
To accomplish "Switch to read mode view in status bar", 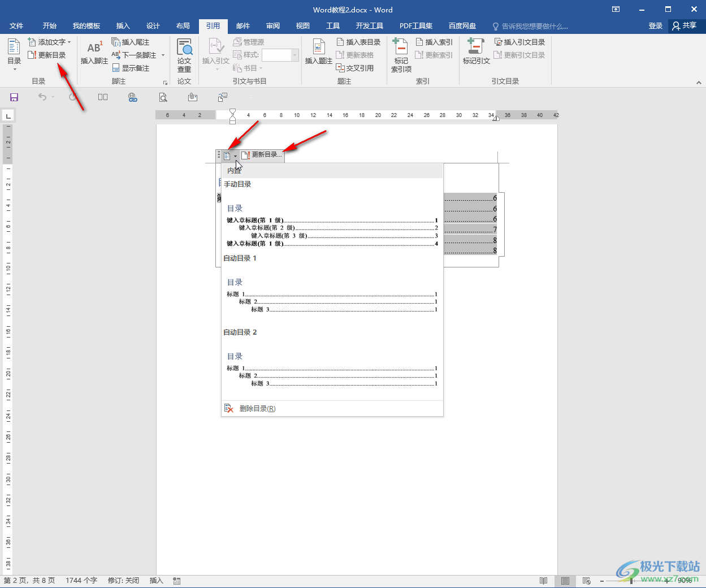I will 543,581.
